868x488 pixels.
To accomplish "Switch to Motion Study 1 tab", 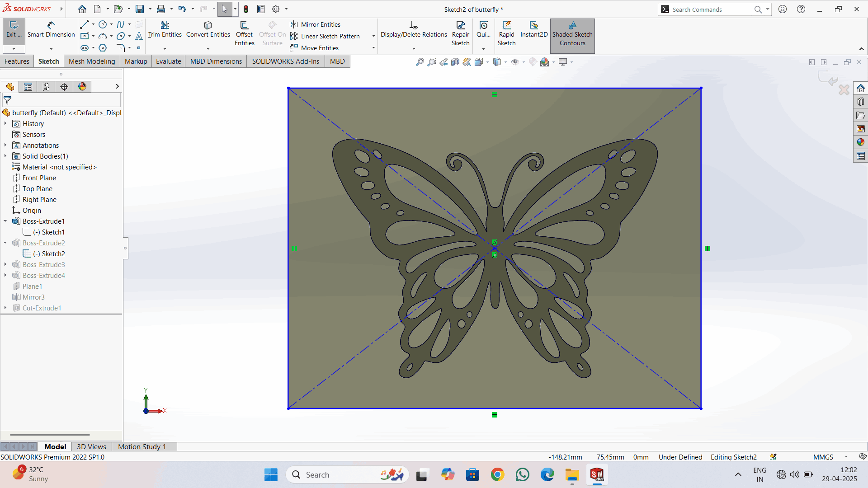I will click(142, 446).
